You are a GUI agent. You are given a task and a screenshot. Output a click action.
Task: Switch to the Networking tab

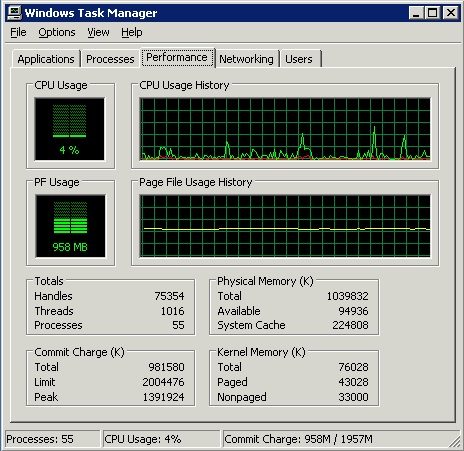246,59
